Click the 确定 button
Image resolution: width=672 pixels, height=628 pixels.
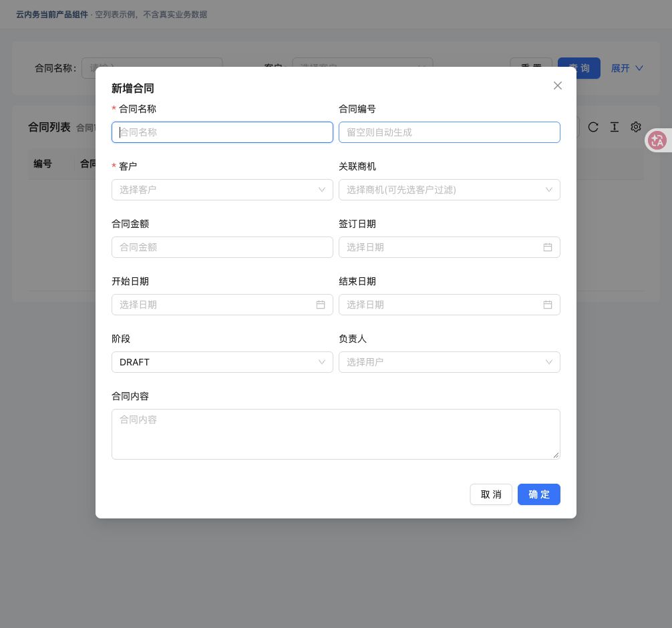coord(538,494)
